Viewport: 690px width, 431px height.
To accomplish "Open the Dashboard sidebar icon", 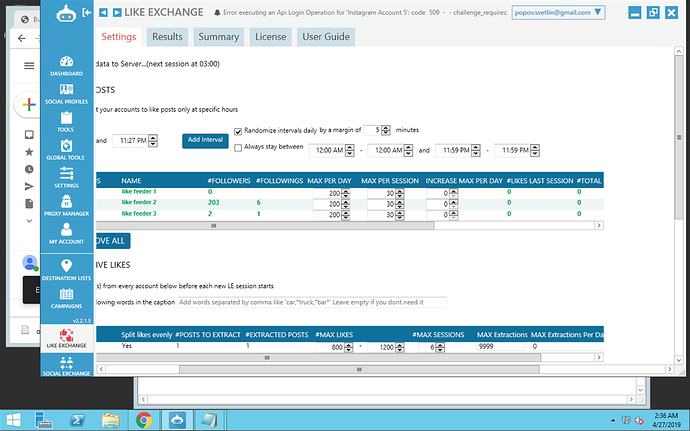I will [66, 66].
